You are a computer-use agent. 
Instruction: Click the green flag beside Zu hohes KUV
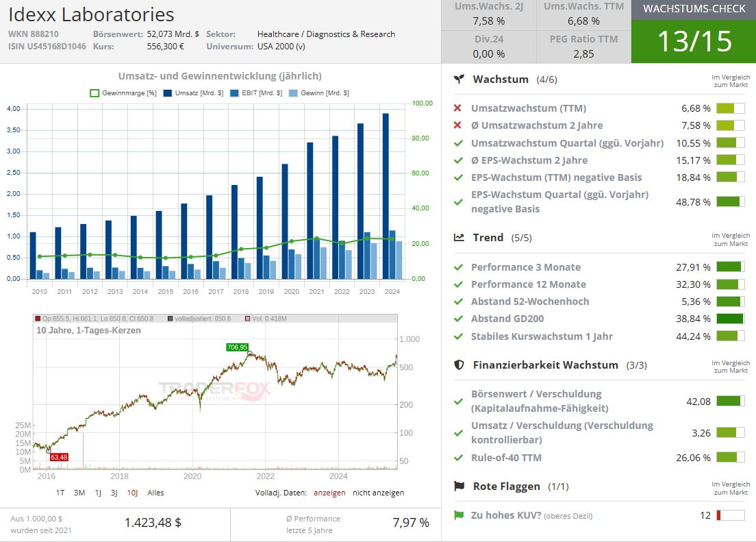pyautogui.click(x=459, y=515)
